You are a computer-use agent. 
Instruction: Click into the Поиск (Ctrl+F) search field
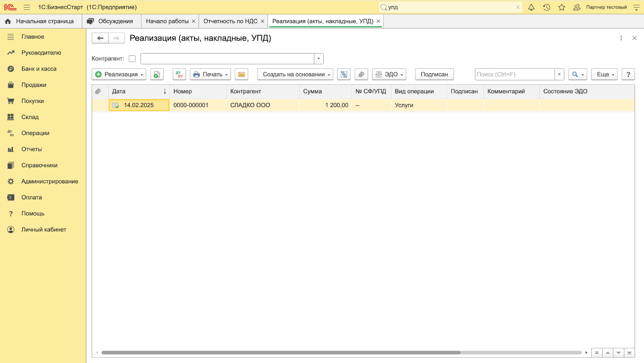coord(514,74)
